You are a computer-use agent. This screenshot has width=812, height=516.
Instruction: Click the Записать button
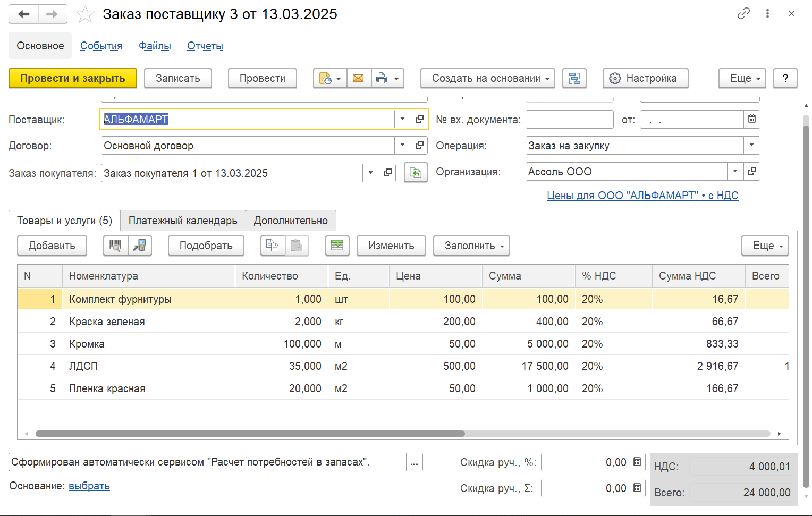[x=178, y=78]
